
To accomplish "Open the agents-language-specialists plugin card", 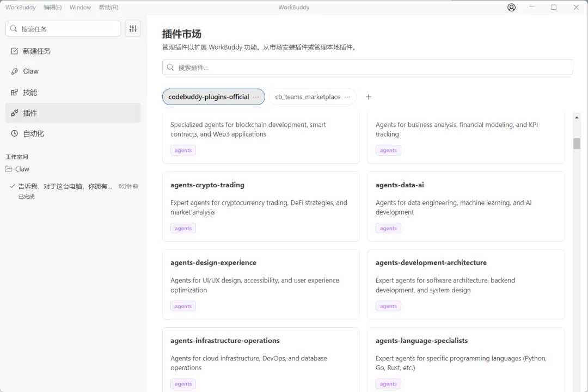I will coord(466,360).
